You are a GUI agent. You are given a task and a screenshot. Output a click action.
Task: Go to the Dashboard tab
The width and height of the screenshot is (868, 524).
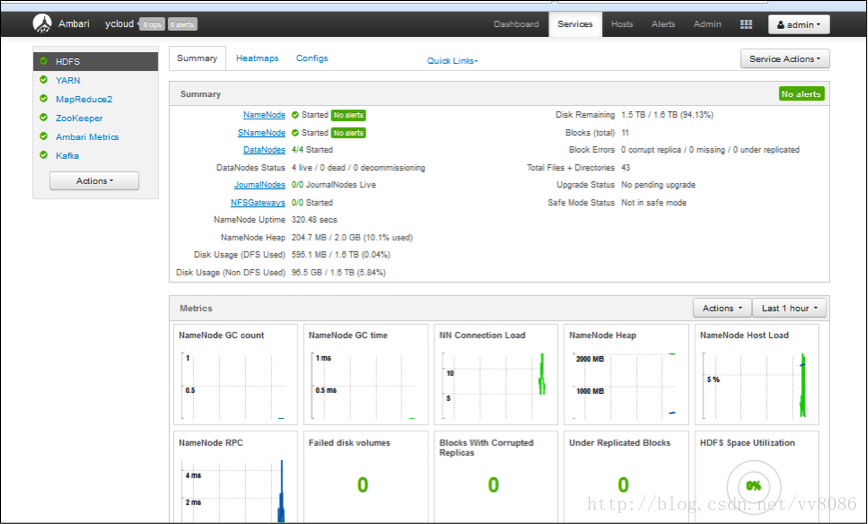(516, 24)
